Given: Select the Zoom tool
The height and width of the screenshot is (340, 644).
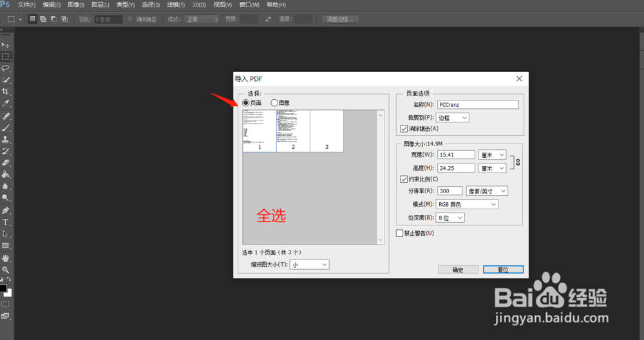Looking at the screenshot, I should tap(5, 270).
